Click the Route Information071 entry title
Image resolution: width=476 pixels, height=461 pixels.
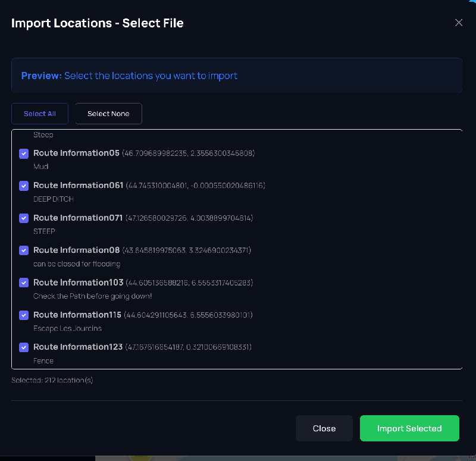[78, 218]
